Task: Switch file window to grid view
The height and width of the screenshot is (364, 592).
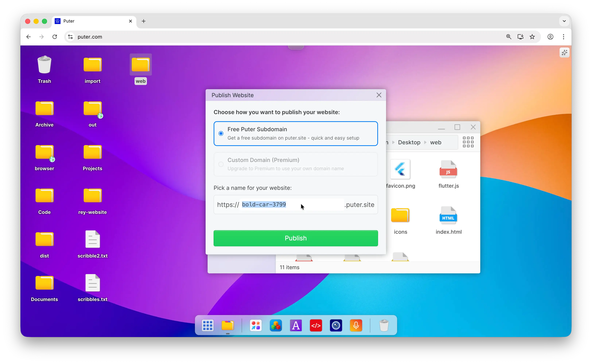Action: [x=468, y=142]
